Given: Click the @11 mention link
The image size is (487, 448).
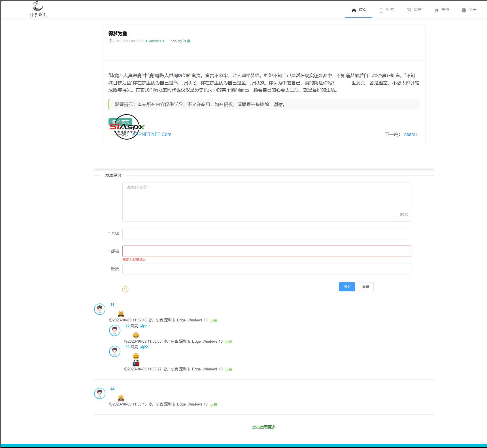Looking at the screenshot, I should (x=144, y=326).
